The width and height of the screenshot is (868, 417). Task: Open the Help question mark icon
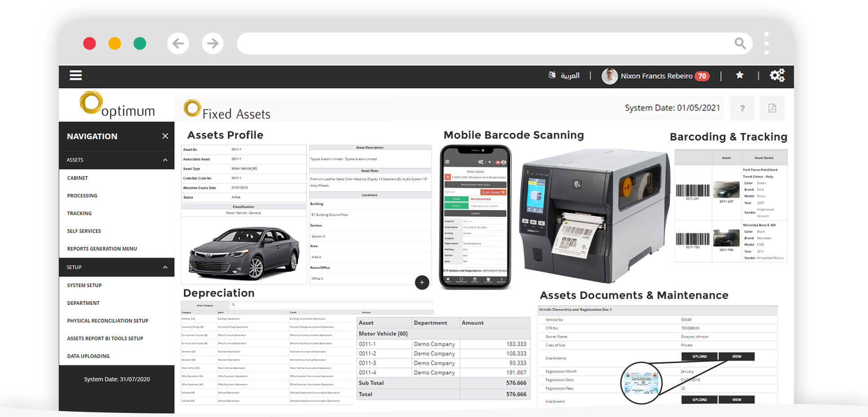[x=742, y=108]
